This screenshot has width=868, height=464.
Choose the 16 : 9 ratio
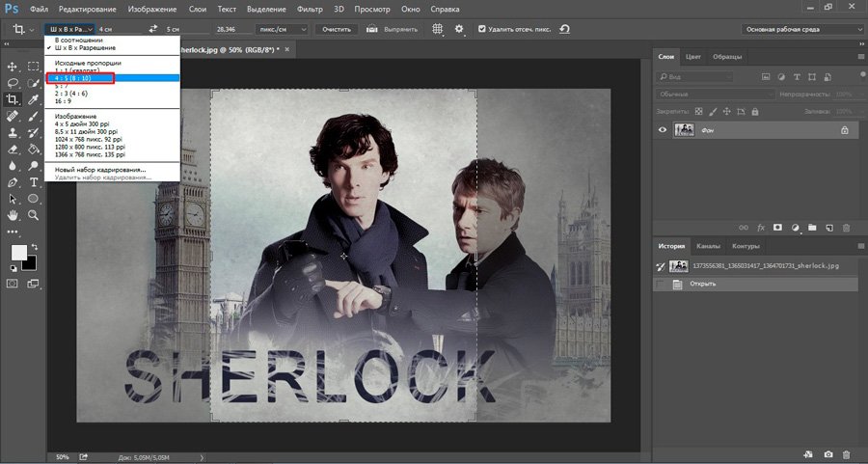tap(113, 101)
